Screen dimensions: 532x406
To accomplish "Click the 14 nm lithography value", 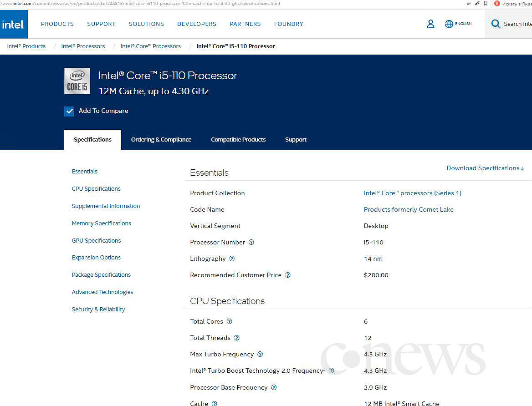I will pyautogui.click(x=373, y=259).
